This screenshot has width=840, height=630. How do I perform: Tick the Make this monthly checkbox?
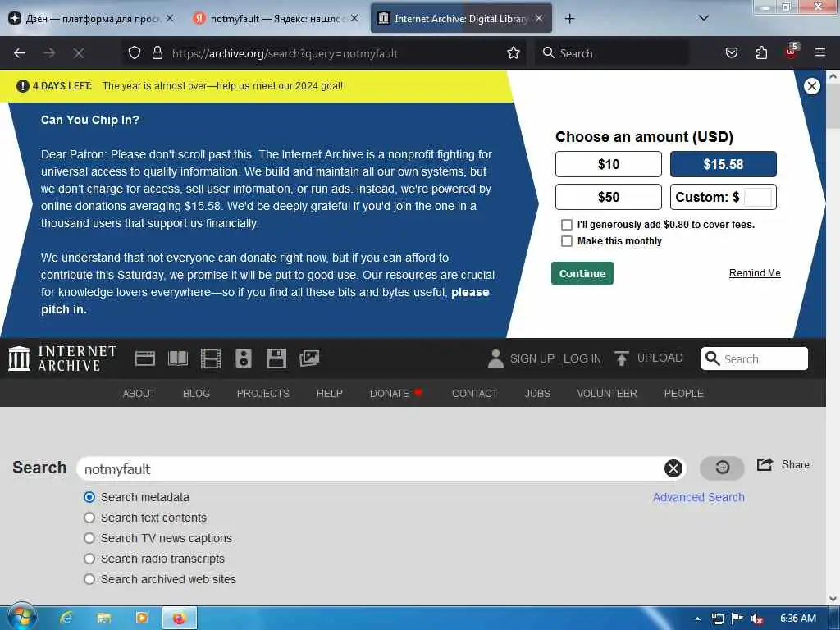(566, 241)
